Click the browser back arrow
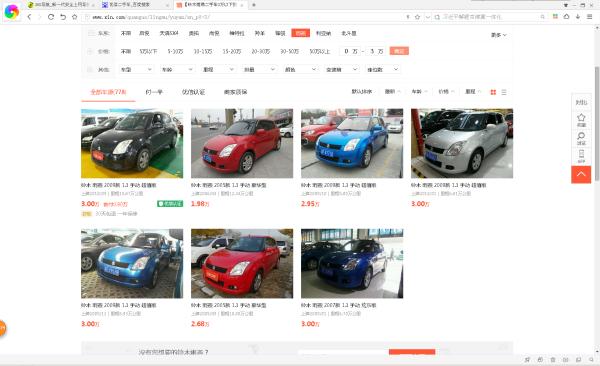The width and height of the screenshot is (600, 366). tap(29, 17)
